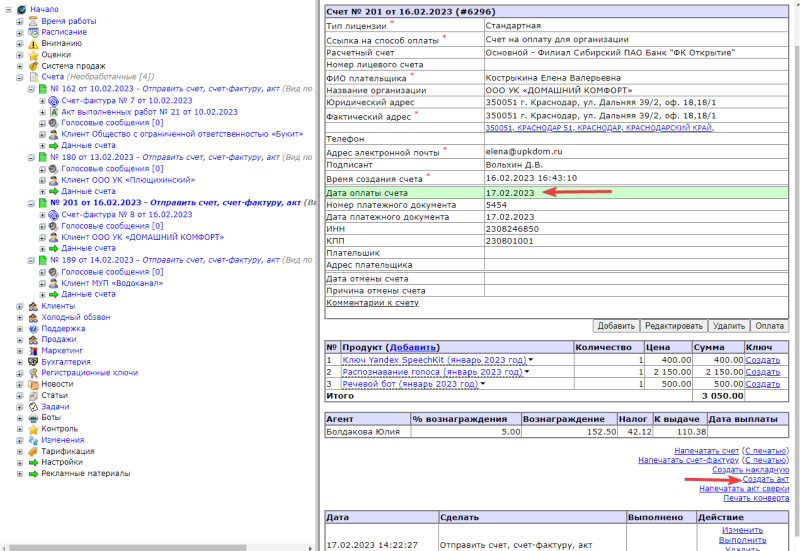Viewport: 800px width, 551px height.
Task: Open dropdown arrow beside Ключ Yandex SpeechKit
Action: [531, 360]
